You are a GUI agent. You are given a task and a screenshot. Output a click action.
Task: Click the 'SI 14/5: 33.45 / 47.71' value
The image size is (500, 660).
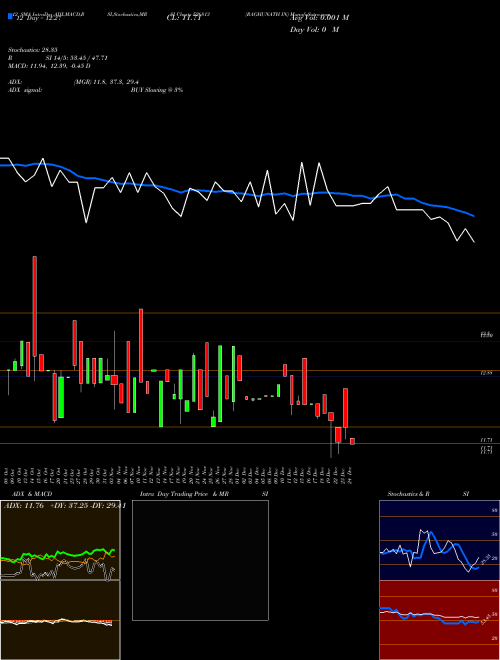pos(76,58)
